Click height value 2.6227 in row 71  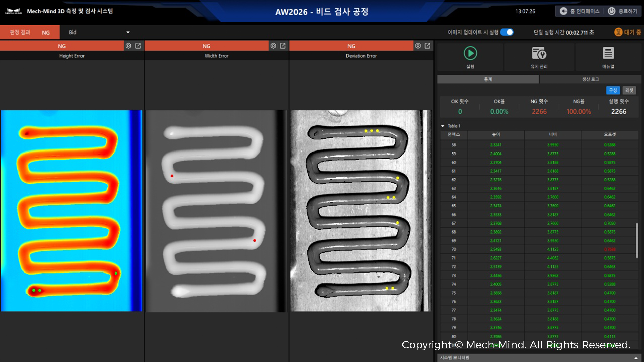496,258
